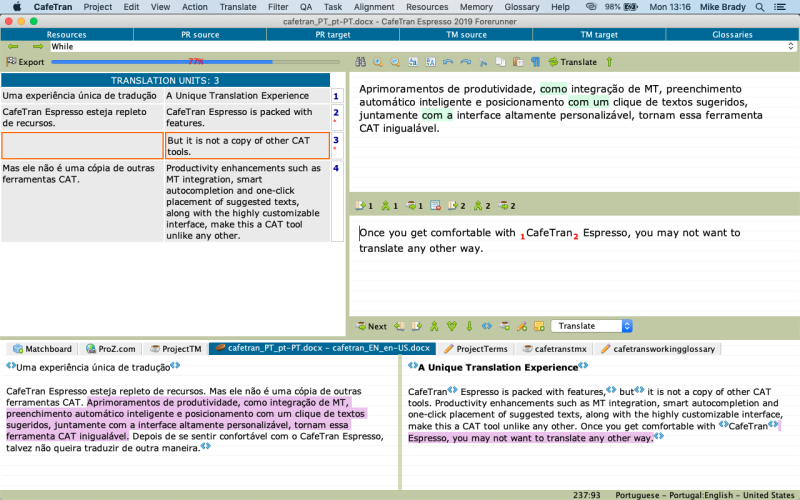Select the PR source tab
800x500 pixels.
click(200, 35)
